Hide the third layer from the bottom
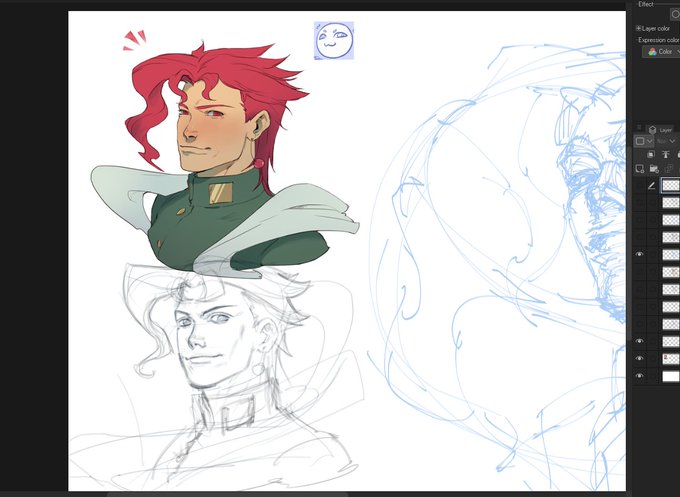Screen dimensions: 680x497 point(639,341)
